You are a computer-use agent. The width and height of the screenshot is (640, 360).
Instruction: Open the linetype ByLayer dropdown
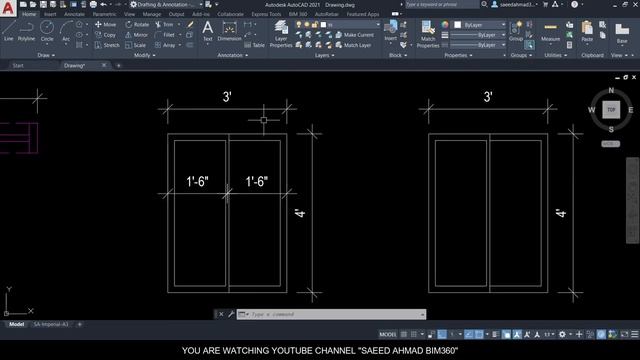(478, 45)
